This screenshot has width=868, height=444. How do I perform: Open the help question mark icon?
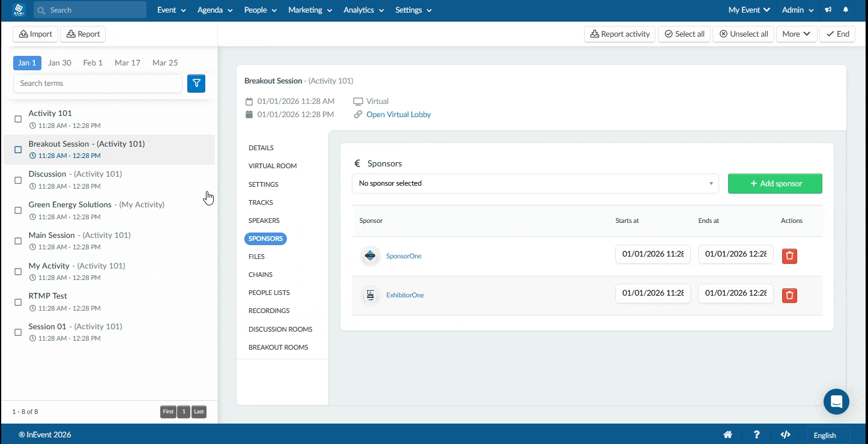pos(757,435)
